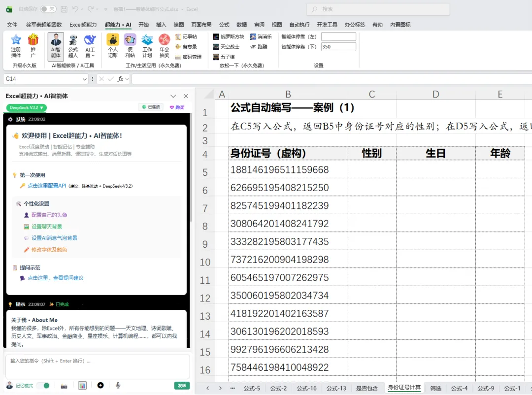The image size is (532, 395).
Task: Click the 智能体停靠 (下) field showing 350
Action: [338, 47]
